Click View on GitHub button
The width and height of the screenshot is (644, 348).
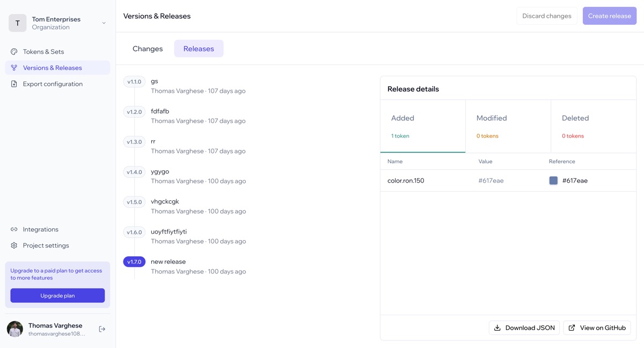597,328
